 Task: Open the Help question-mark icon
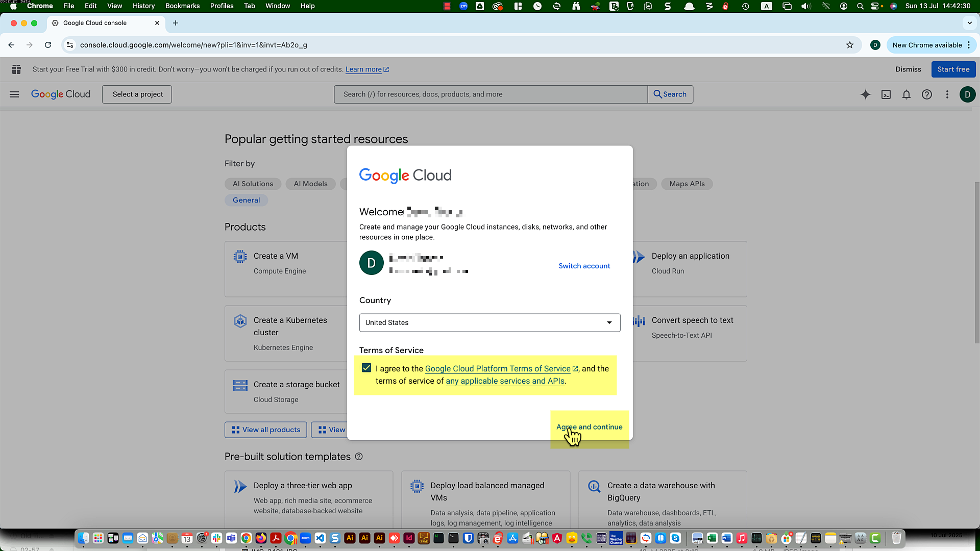point(927,94)
